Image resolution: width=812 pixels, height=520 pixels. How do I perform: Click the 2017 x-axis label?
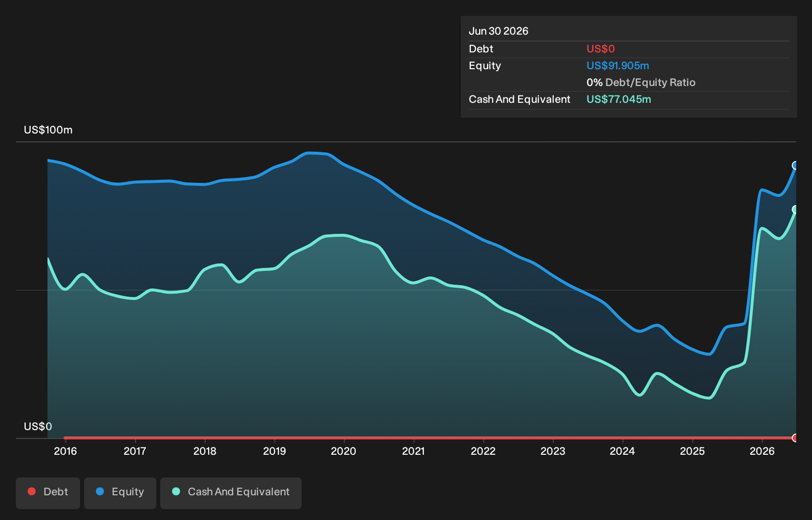click(135, 451)
